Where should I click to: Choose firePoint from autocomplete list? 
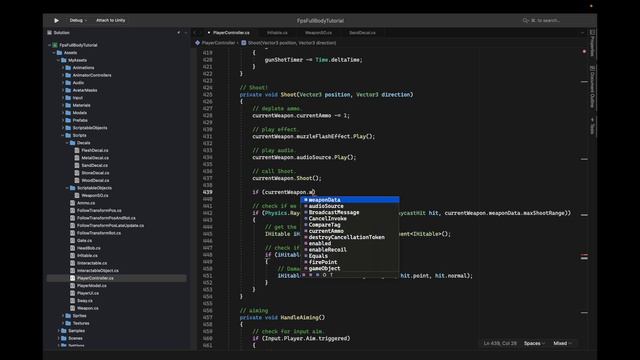pyautogui.click(x=350, y=262)
